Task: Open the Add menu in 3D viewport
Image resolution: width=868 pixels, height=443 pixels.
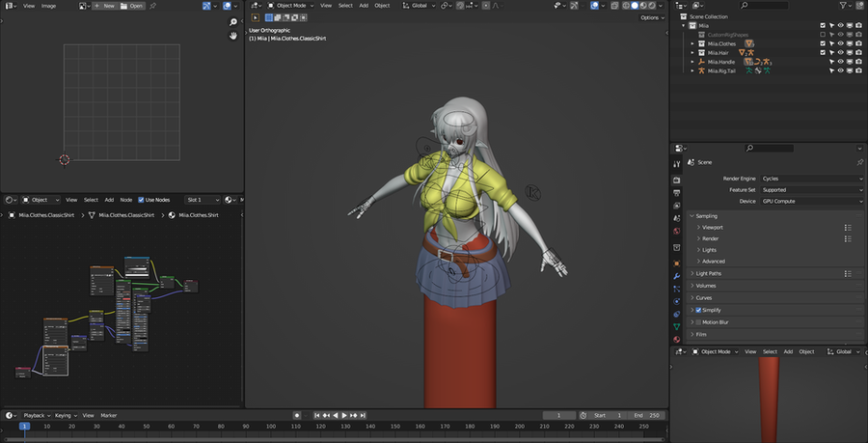Action: point(364,5)
